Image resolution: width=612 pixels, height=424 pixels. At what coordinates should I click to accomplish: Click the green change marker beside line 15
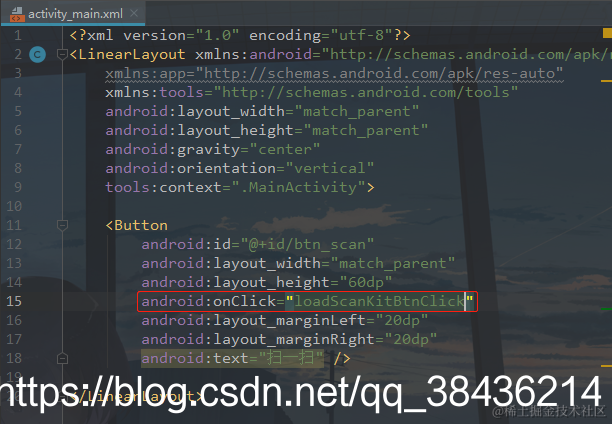(x=606, y=308)
